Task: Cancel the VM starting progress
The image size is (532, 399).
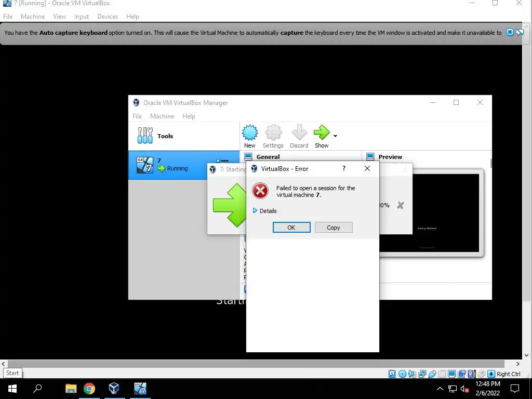Action: point(401,205)
